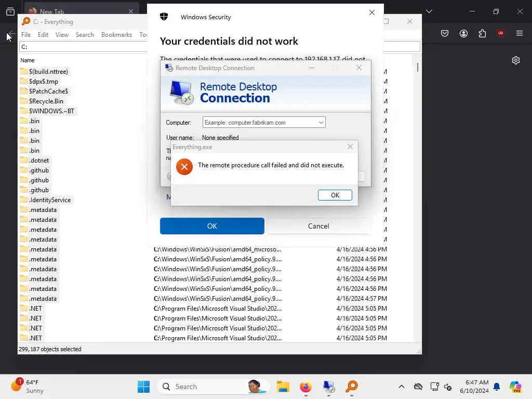The width and height of the screenshot is (532, 399).
Task: Open the Windows Start menu
Action: click(x=143, y=387)
